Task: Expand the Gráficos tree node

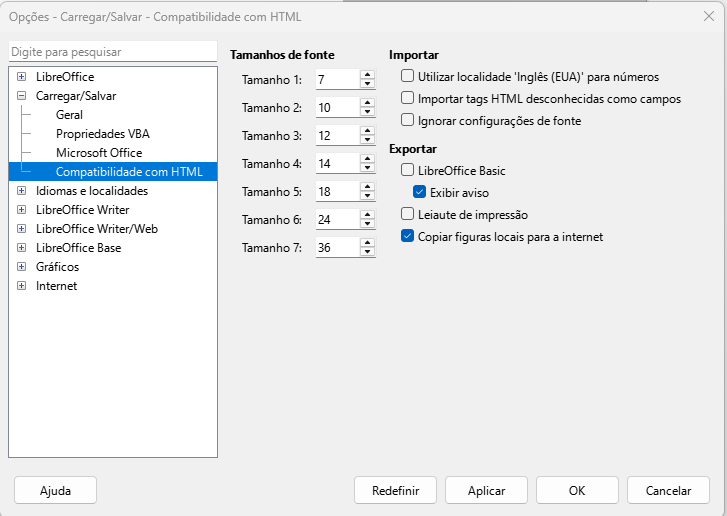Action: point(21,267)
